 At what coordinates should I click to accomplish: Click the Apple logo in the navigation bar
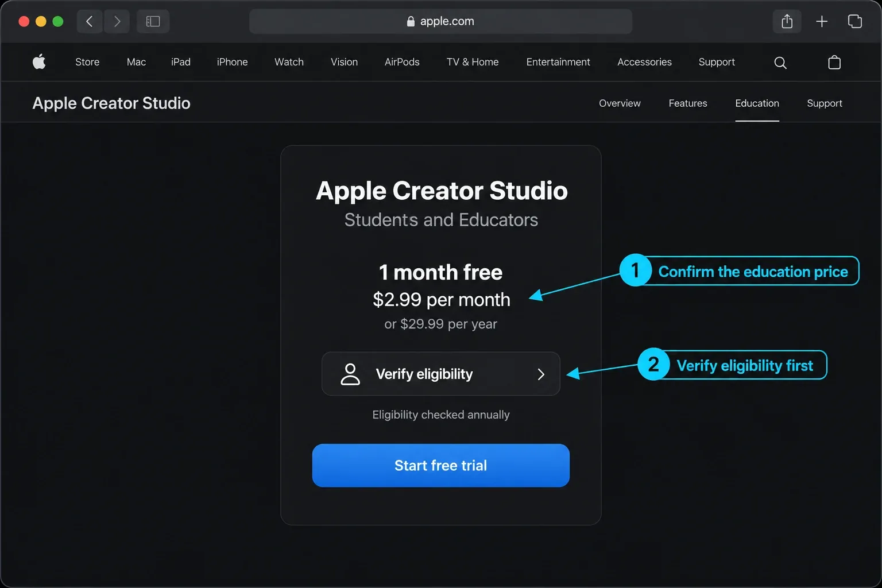(39, 61)
